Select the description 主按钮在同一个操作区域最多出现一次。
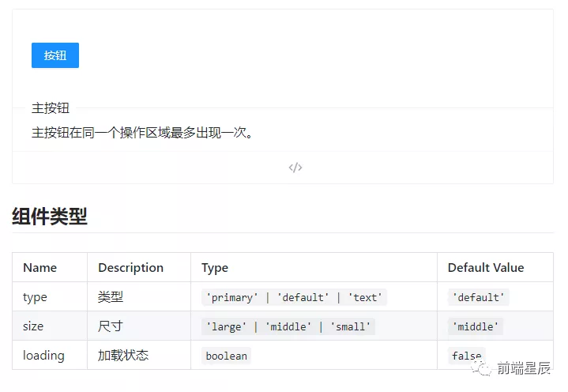Image resolution: width=568 pixels, height=392 pixels. [x=142, y=133]
